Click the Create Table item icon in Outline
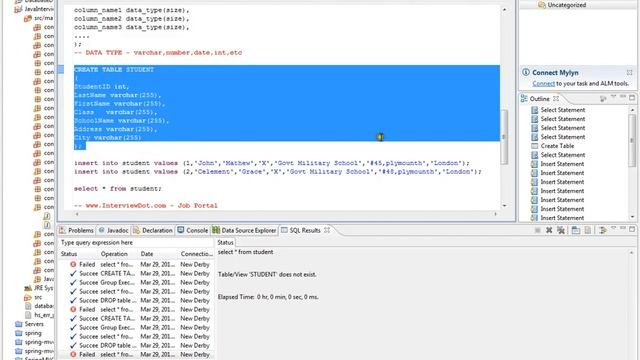Viewport: 640px width, 360px height. point(534,146)
